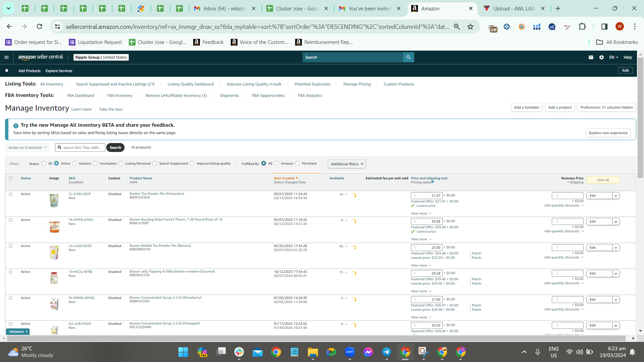644x362 pixels.
Task: Click the Pricing status info icon
Action: [433, 182]
